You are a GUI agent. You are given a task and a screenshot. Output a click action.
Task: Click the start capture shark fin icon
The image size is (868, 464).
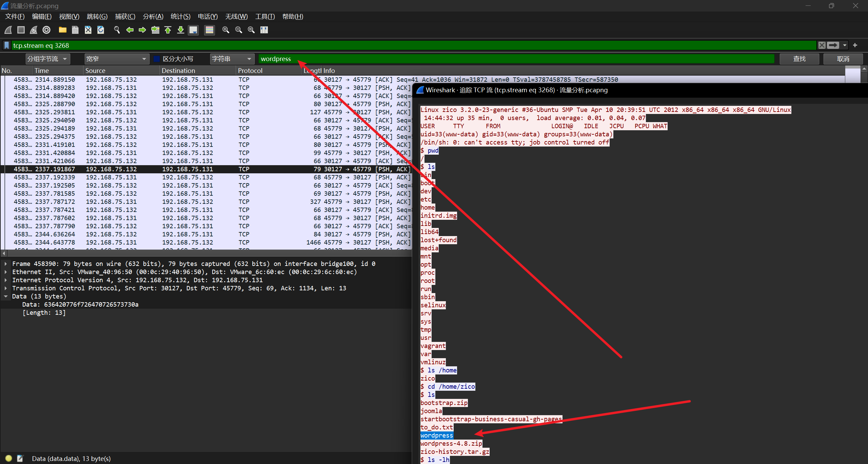pos(8,30)
